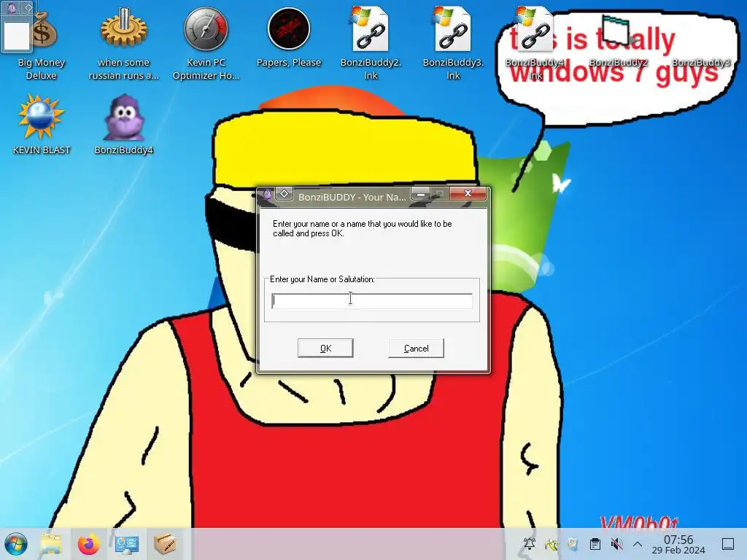747x560 pixels.
Task: Select the BonziBuddy3.lnk shortcut file
Action: [453, 43]
